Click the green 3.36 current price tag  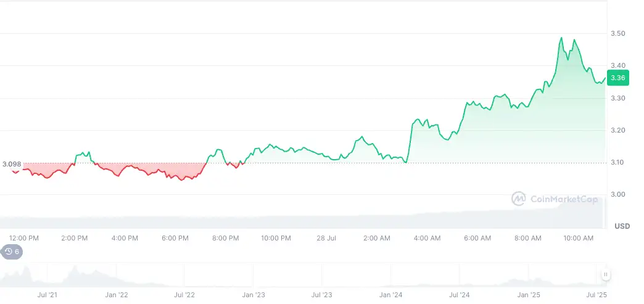coord(617,78)
